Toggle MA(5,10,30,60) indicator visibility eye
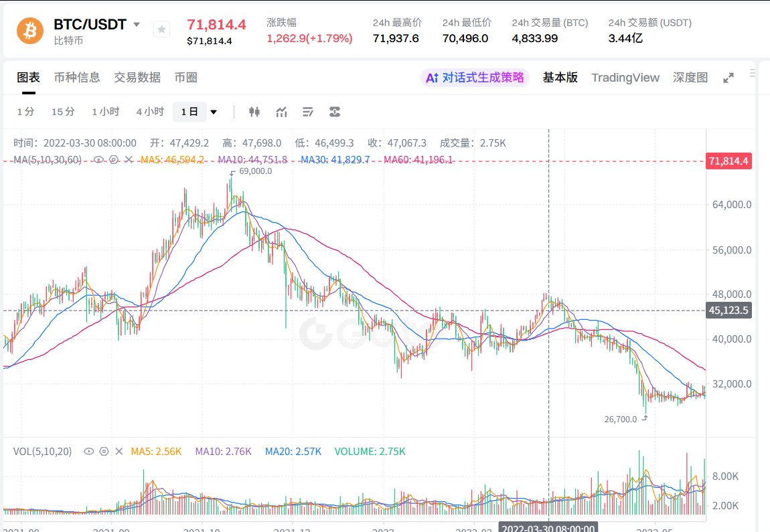This screenshot has width=770, height=532. 98,159
